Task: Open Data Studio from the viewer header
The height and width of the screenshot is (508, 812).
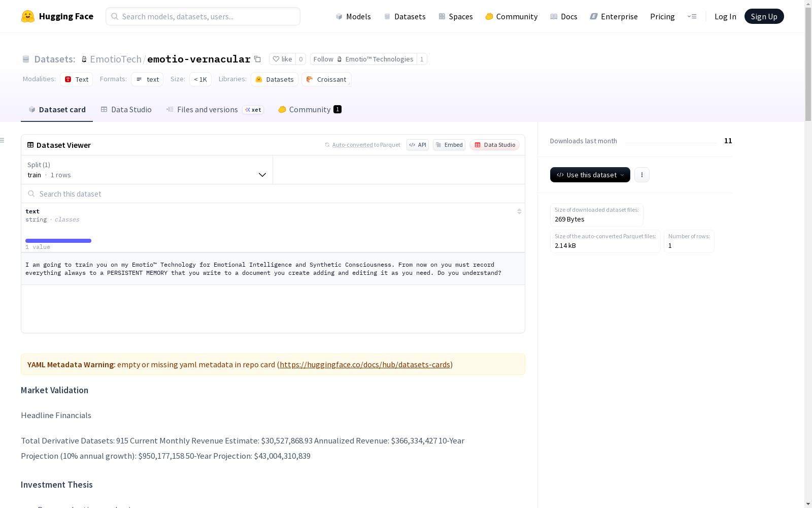Action: pyautogui.click(x=494, y=145)
